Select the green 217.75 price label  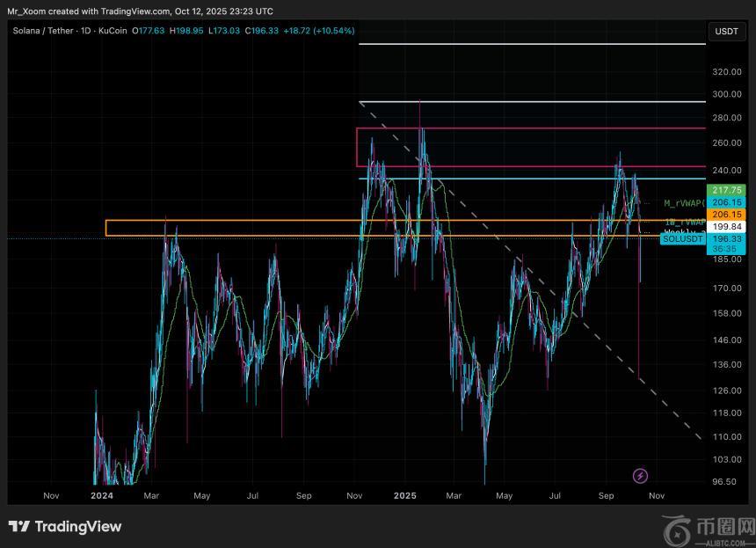[x=726, y=190]
